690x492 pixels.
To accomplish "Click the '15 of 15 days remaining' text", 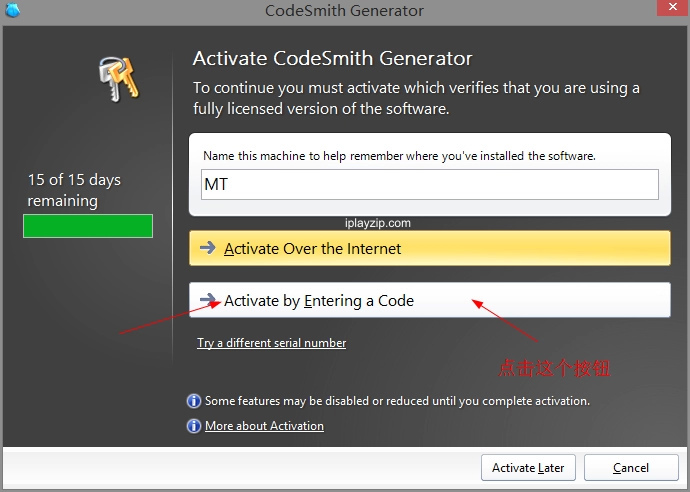I will 74,190.
